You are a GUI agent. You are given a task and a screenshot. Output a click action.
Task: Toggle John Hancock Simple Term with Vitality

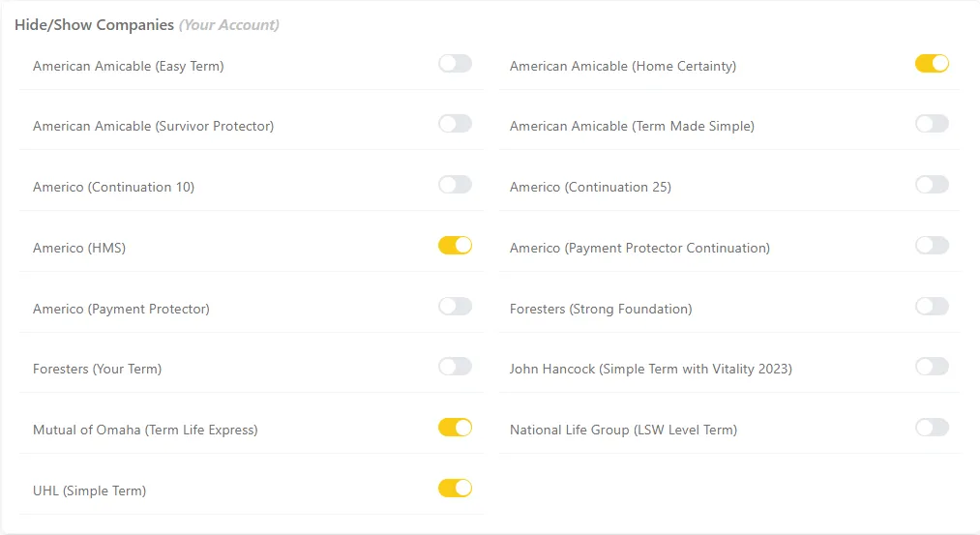(932, 367)
